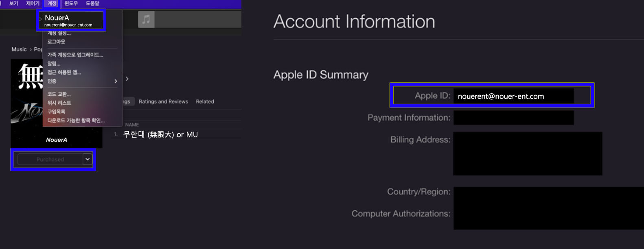Click the NAME column header
This screenshot has width=644, height=249.
(x=132, y=125)
